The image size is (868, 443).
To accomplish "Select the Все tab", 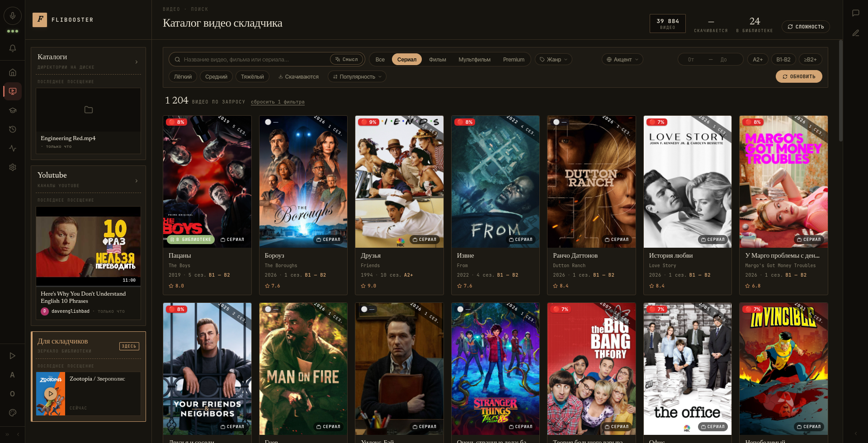I will [x=380, y=60].
